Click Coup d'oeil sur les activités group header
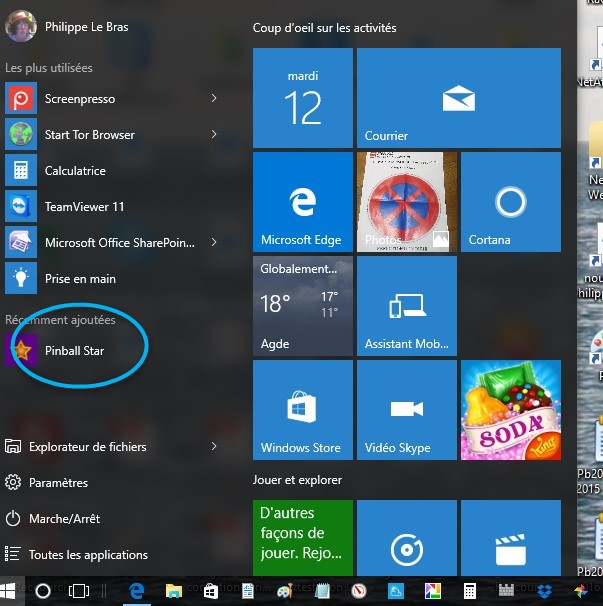Viewport: 603px width, 606px height. 324,28
